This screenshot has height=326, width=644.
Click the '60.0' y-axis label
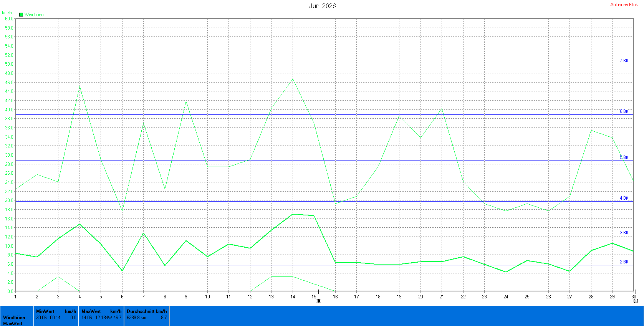tap(9, 19)
